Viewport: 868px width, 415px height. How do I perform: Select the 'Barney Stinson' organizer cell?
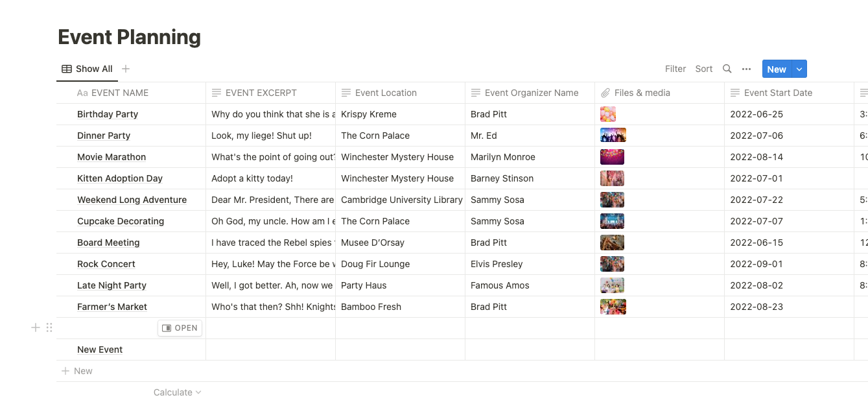530,178
